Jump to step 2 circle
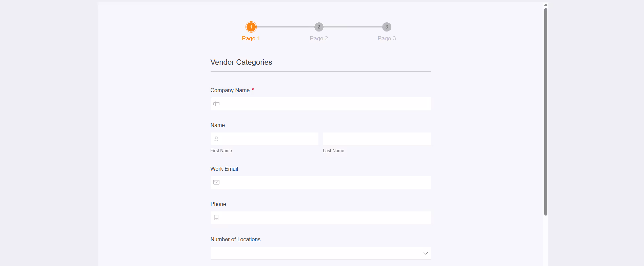This screenshot has width=644, height=266. (x=319, y=27)
